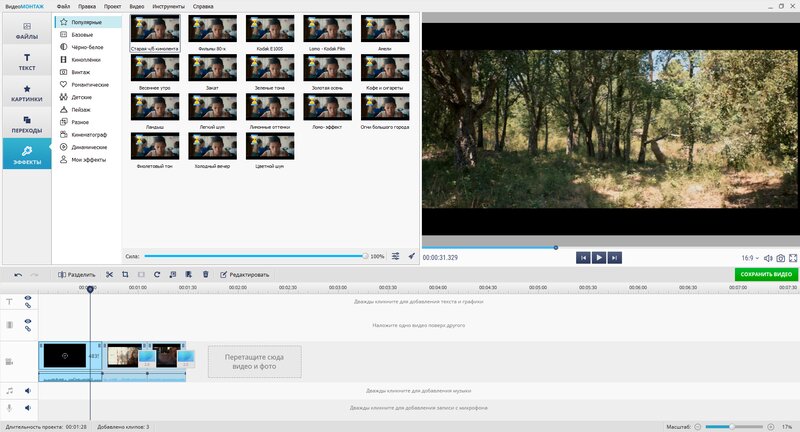
Task: Click the Сохранить видео button
Action: [766, 274]
